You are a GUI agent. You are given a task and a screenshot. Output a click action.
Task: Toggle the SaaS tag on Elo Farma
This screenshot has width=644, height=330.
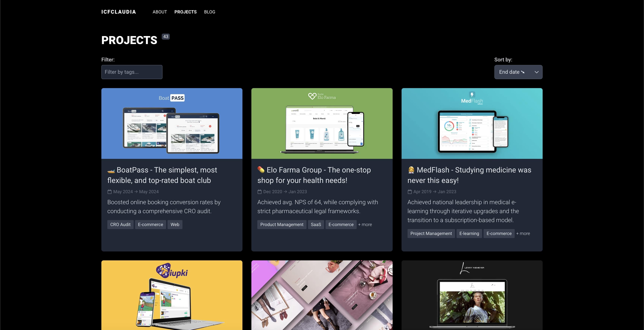click(316, 224)
